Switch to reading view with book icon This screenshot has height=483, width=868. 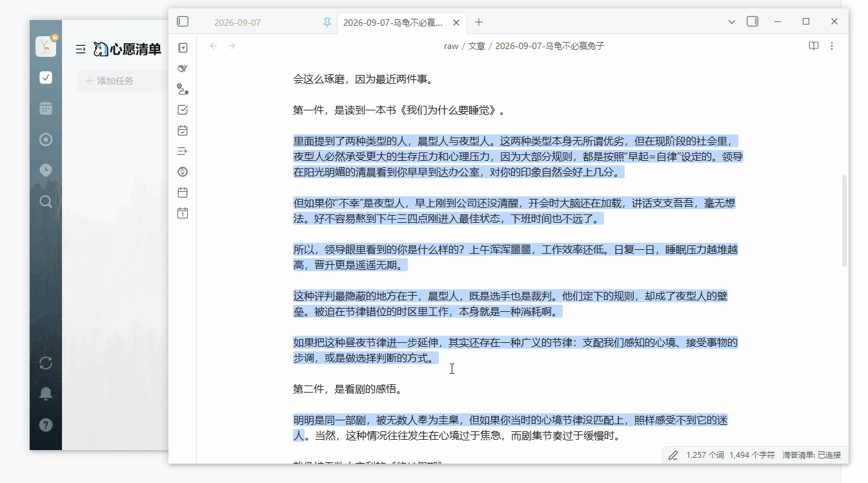point(814,46)
